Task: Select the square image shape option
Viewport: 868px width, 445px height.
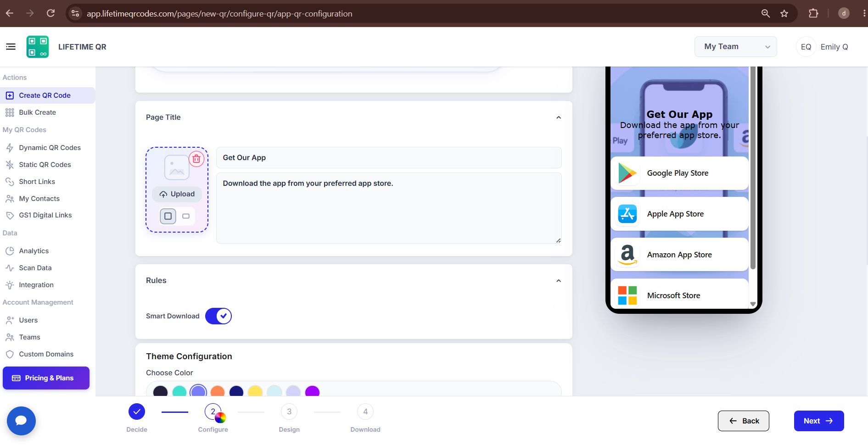Action: 168,216
